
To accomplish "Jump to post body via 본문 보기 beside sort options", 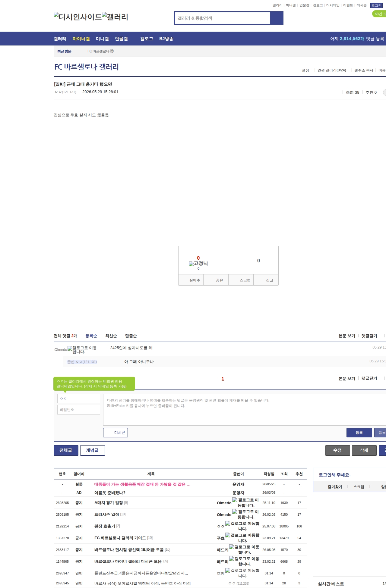I will (347, 336).
